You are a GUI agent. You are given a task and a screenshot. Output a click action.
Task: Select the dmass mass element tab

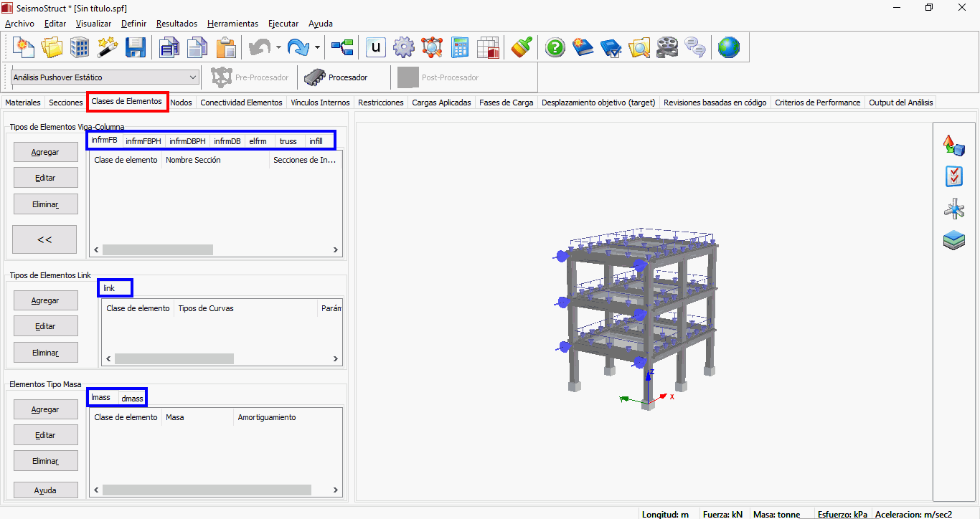[132, 399]
